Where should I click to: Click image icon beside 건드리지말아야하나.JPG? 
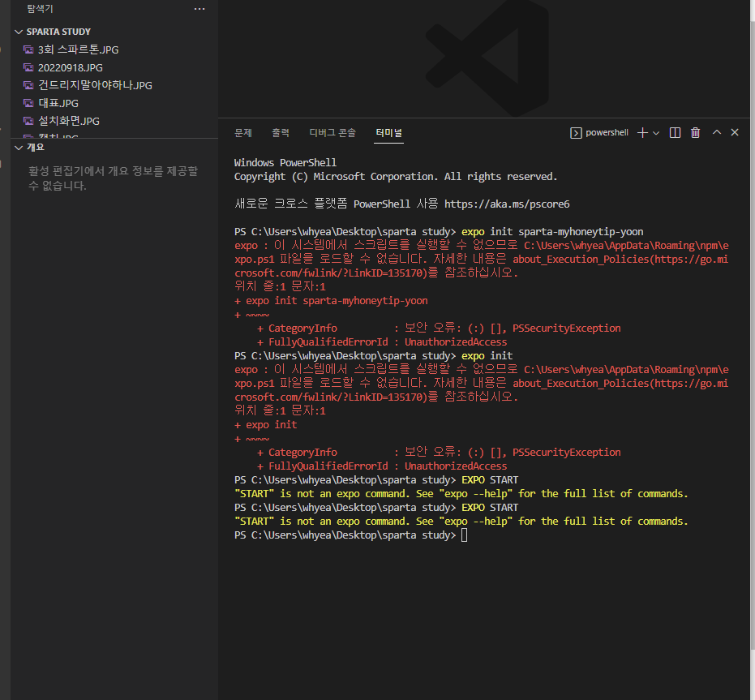click(x=29, y=85)
